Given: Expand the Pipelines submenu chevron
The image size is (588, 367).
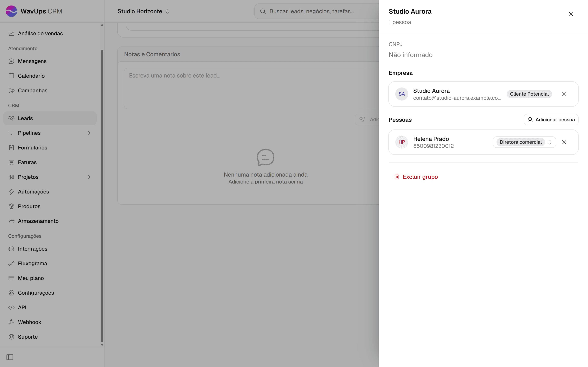Looking at the screenshot, I should pos(89,133).
